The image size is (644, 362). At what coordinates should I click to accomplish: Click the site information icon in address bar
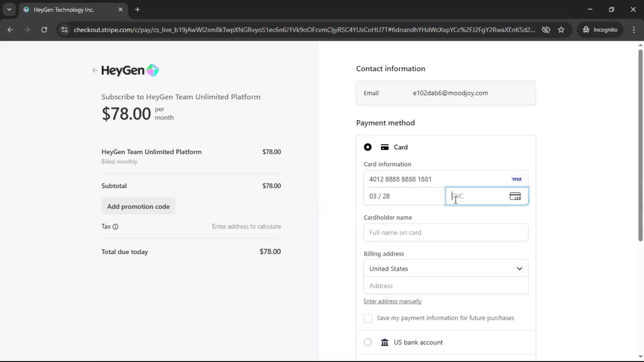click(64, 30)
